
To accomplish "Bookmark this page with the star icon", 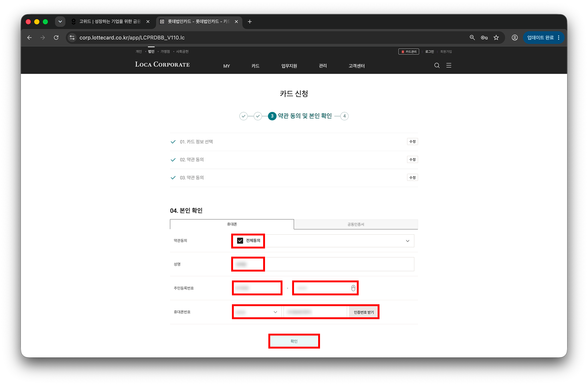I will [x=496, y=38].
